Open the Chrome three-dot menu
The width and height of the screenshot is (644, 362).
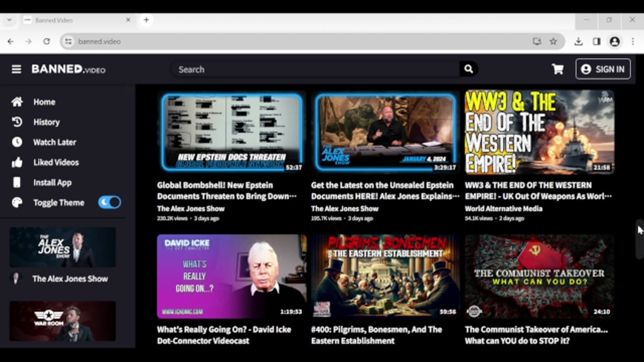(632, 41)
